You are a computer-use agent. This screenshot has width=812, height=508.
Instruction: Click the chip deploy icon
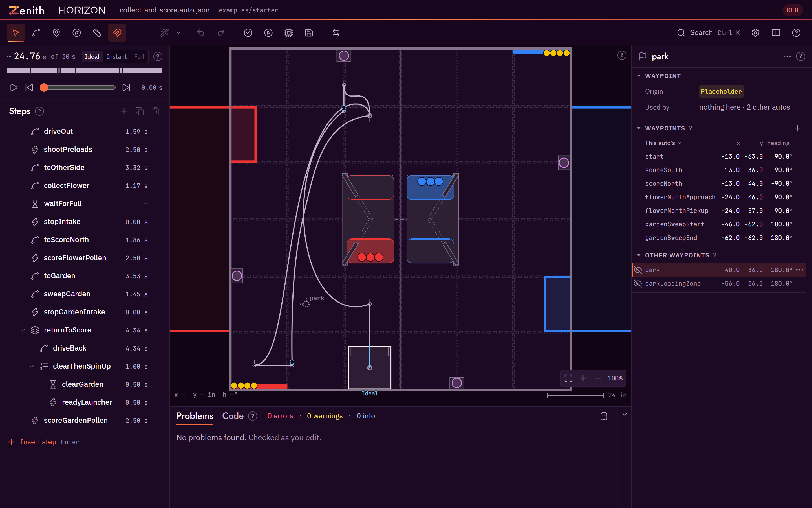[288, 32]
